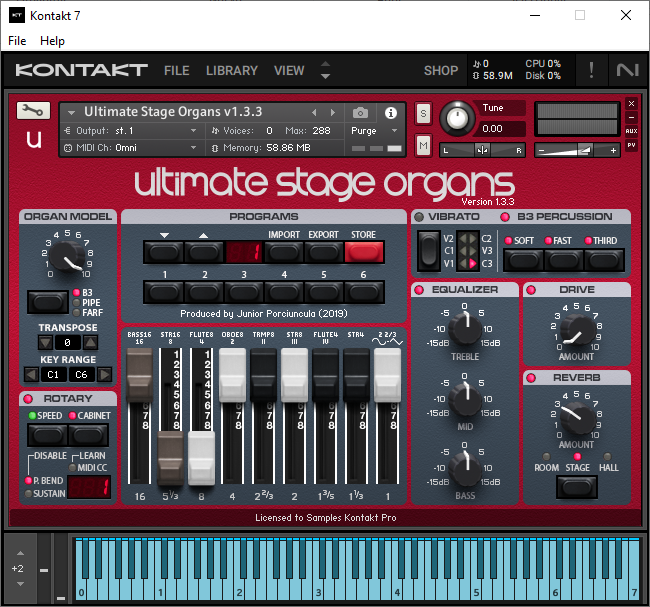Minimize instrument view with minus icon
The width and height of the screenshot is (650, 607).
coord(631,117)
